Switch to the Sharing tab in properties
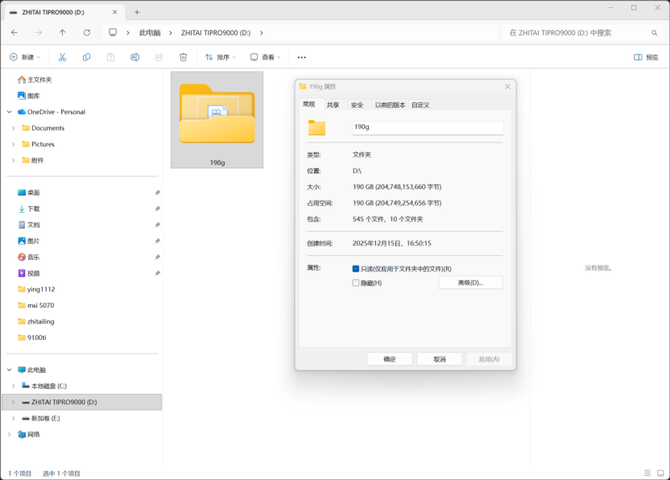The image size is (670, 480). pos(333,105)
